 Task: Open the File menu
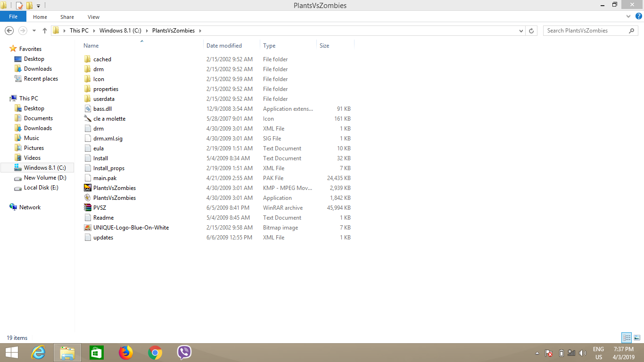[13, 16]
